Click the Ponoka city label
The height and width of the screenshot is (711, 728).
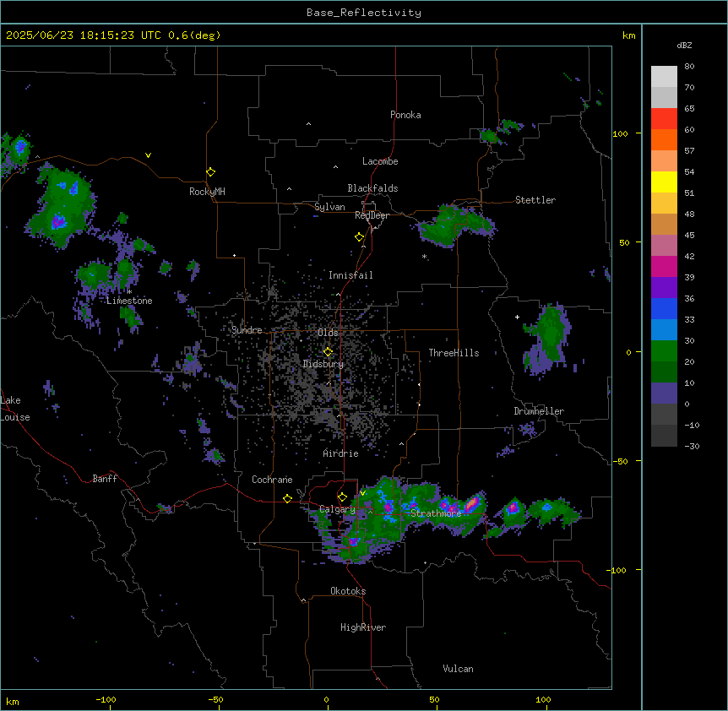[x=405, y=115]
